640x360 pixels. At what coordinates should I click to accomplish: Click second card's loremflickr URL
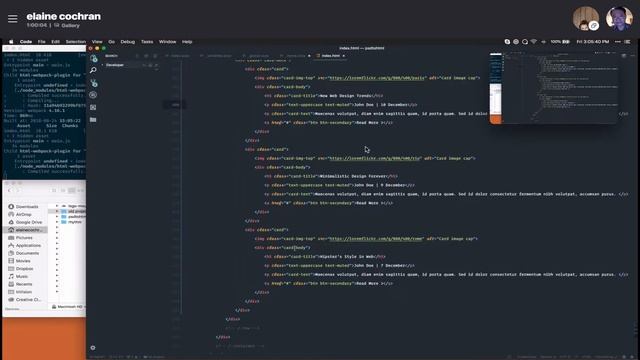375,158
